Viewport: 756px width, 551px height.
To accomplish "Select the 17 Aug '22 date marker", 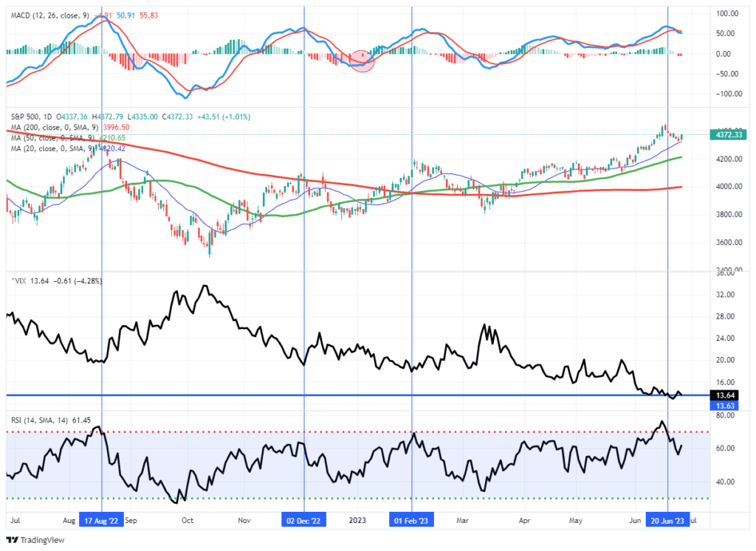I will [x=101, y=520].
